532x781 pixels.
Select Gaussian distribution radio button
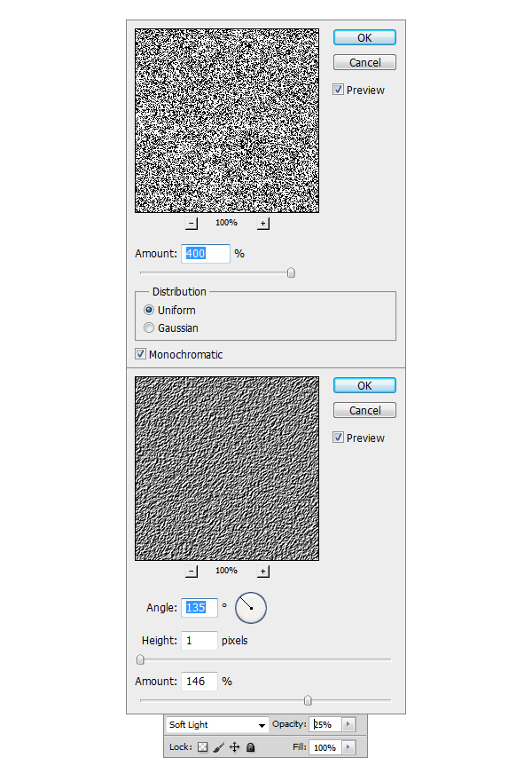tap(148, 327)
